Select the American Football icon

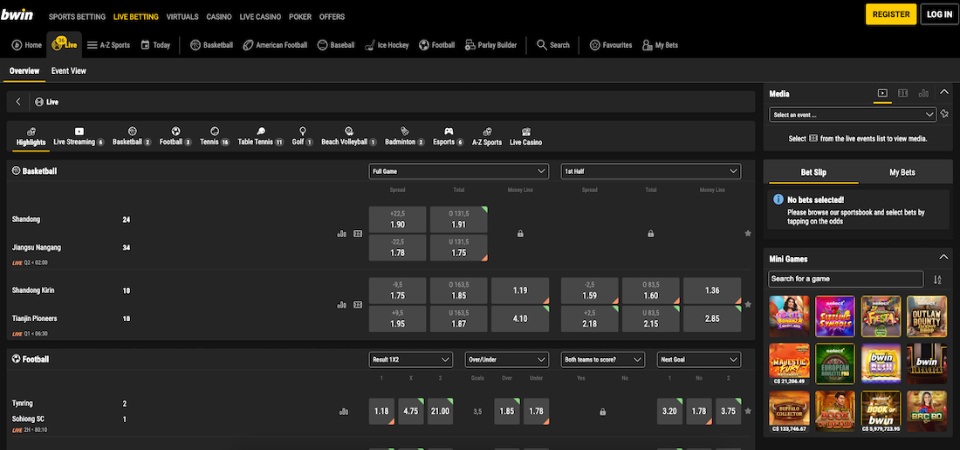(x=248, y=45)
